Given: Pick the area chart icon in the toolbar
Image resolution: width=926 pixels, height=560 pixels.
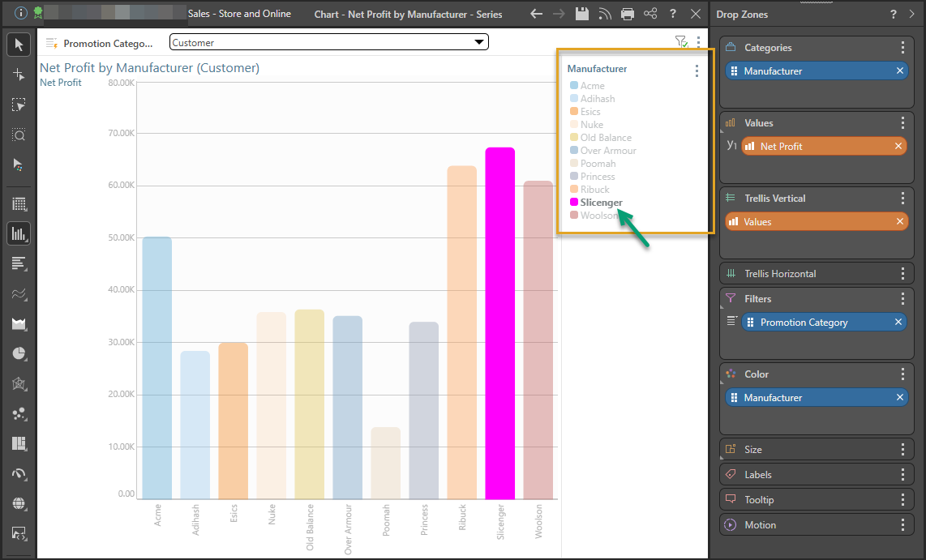Looking at the screenshot, I should tap(19, 324).
